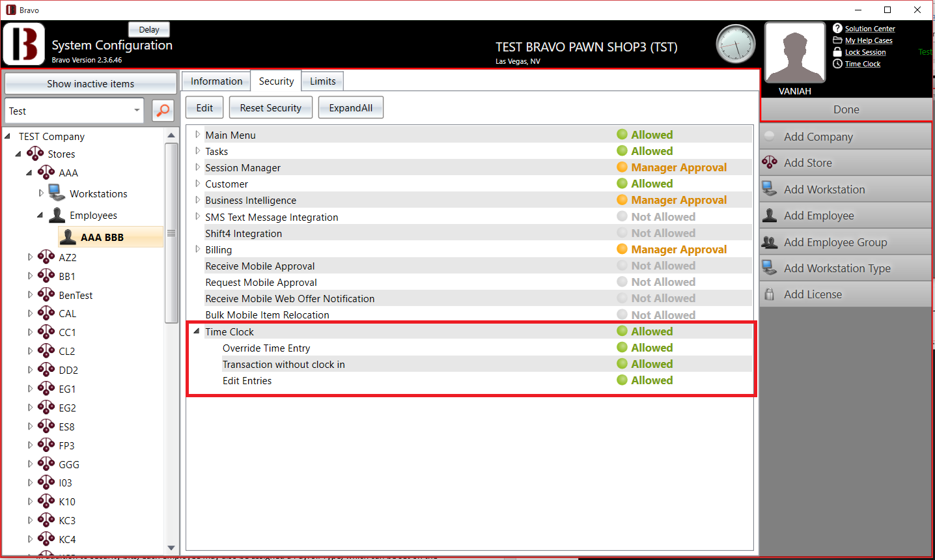Click the tree scrollbar down arrow
The image size is (935, 560).
tap(171, 548)
